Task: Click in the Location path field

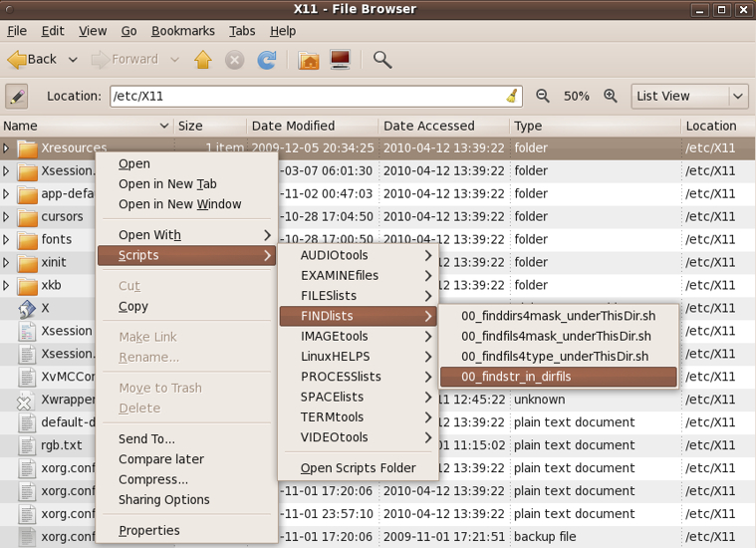Action: coord(309,97)
